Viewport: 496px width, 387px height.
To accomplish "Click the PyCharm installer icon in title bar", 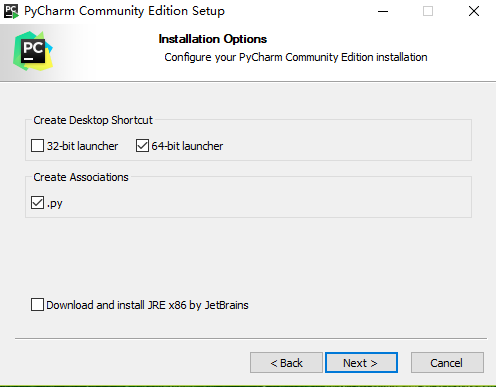I will pyautogui.click(x=11, y=11).
